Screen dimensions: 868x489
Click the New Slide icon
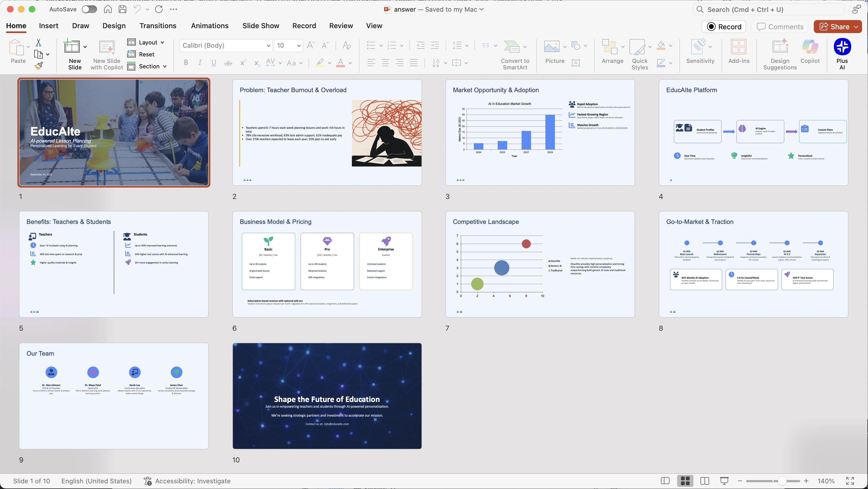tap(72, 46)
